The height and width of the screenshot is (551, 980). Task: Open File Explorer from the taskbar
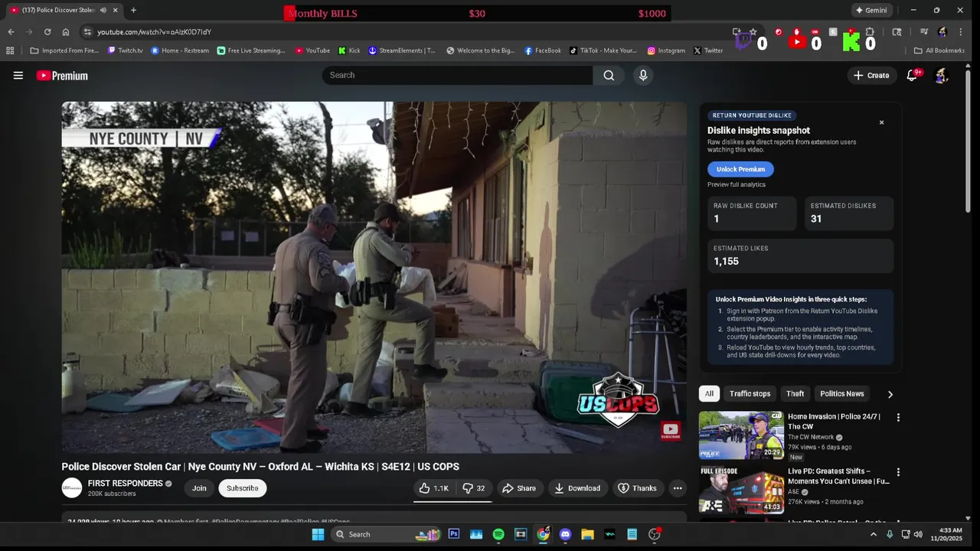(587, 534)
